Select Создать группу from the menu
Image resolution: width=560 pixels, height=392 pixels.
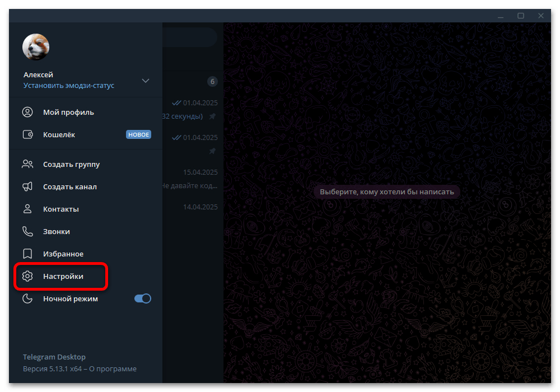pyautogui.click(x=86, y=164)
